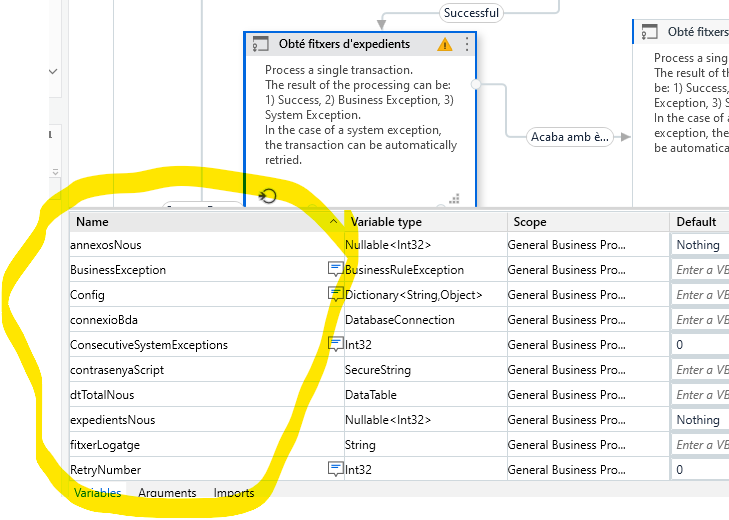Click the Default column header
Image resolution: width=729 pixels, height=520 pixels.
click(700, 221)
